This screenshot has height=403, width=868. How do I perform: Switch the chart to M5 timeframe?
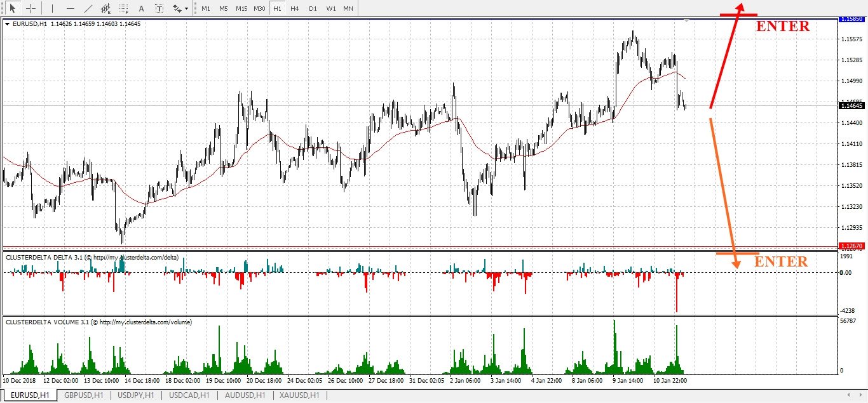click(223, 9)
